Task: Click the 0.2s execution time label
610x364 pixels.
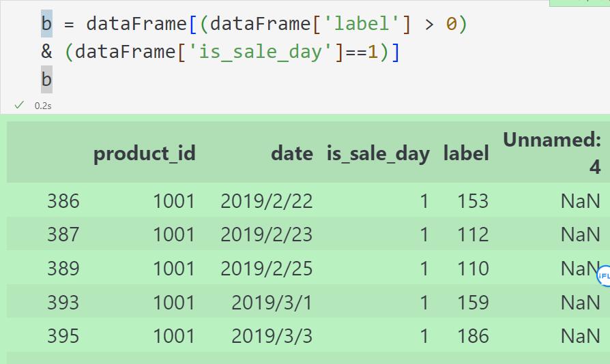Action: (x=43, y=106)
